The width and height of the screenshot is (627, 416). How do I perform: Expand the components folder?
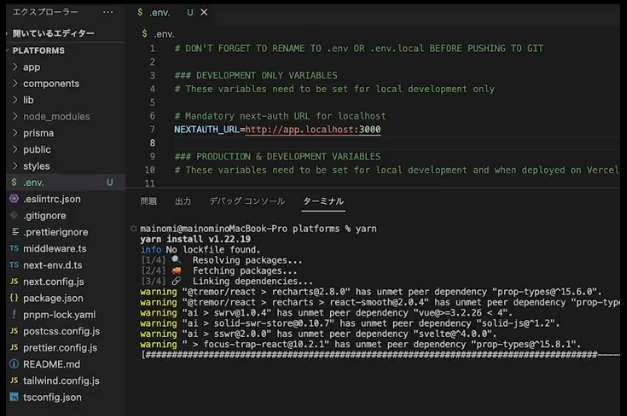(50, 83)
